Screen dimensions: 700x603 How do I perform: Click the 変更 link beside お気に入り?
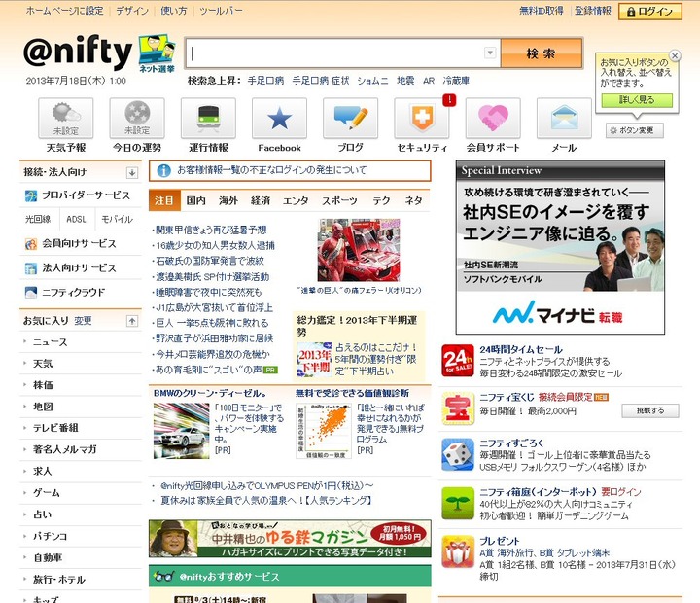[x=83, y=321]
